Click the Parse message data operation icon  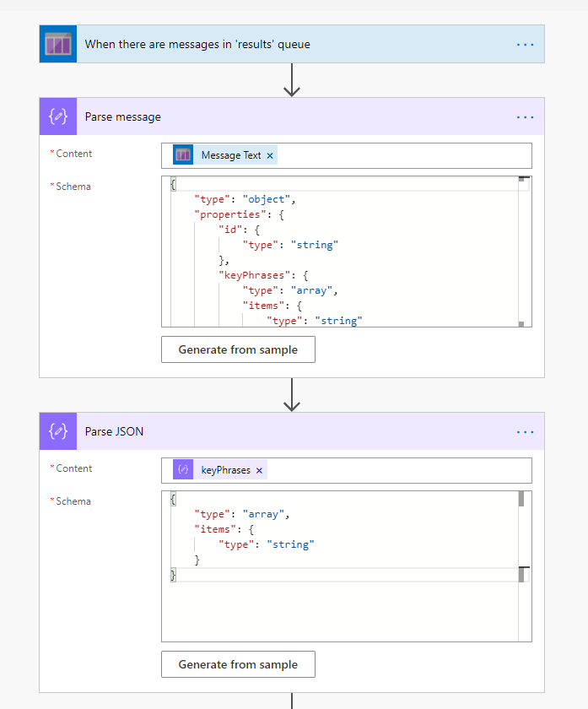(x=58, y=116)
